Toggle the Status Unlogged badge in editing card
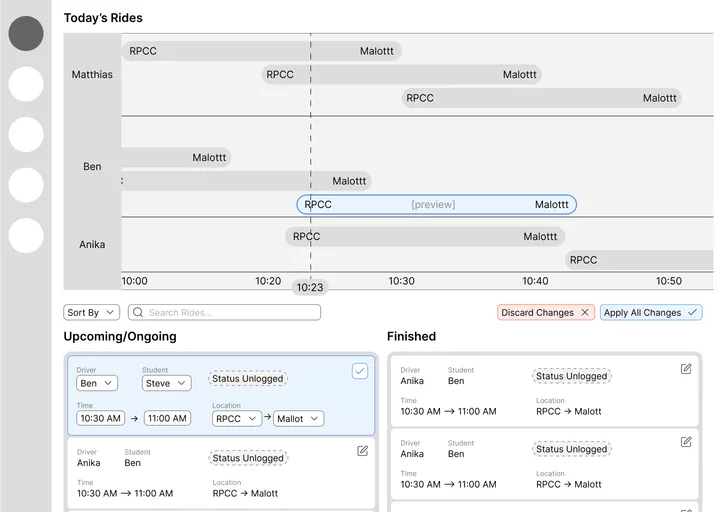The width and height of the screenshot is (720, 512). [x=248, y=379]
